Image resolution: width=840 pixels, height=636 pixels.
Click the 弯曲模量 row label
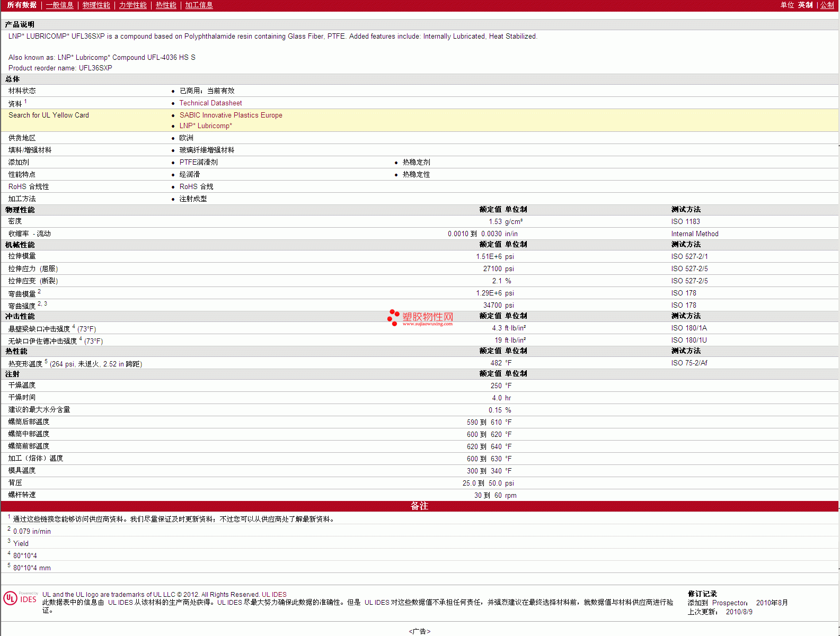(22, 294)
